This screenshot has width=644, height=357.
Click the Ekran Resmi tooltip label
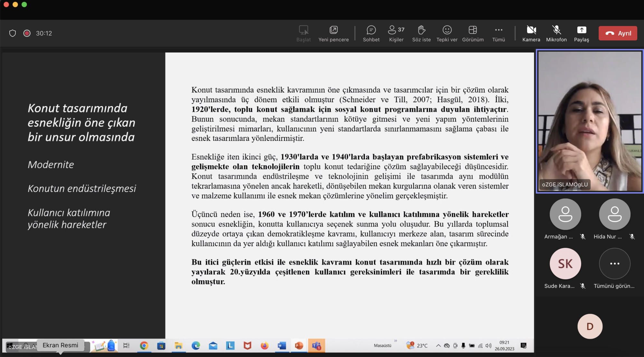[x=60, y=345]
